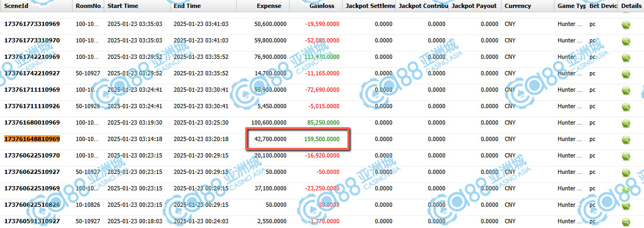Select SceneId 173761711110926 cell

coord(32,106)
